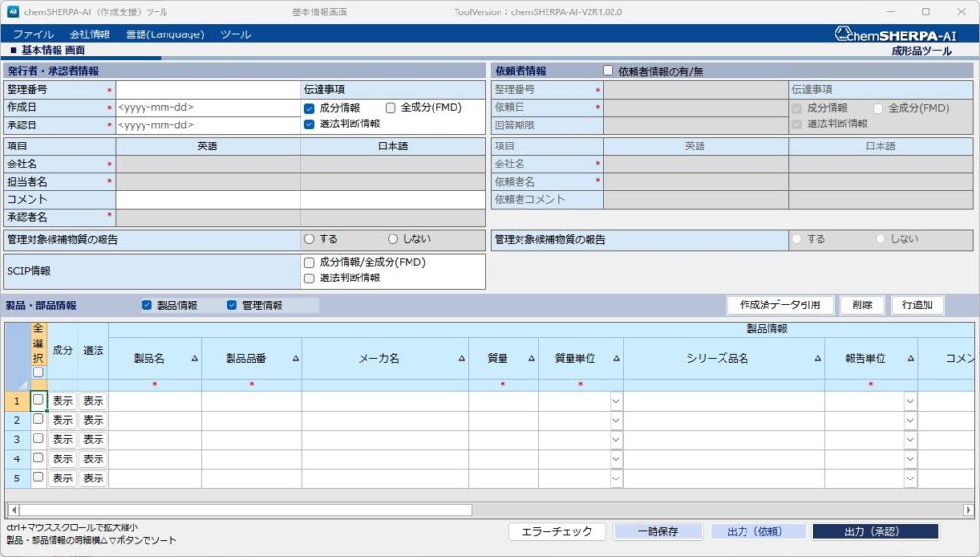Sort by 質量単位 using its triangle
This screenshot has height=557, width=980.
click(616, 359)
